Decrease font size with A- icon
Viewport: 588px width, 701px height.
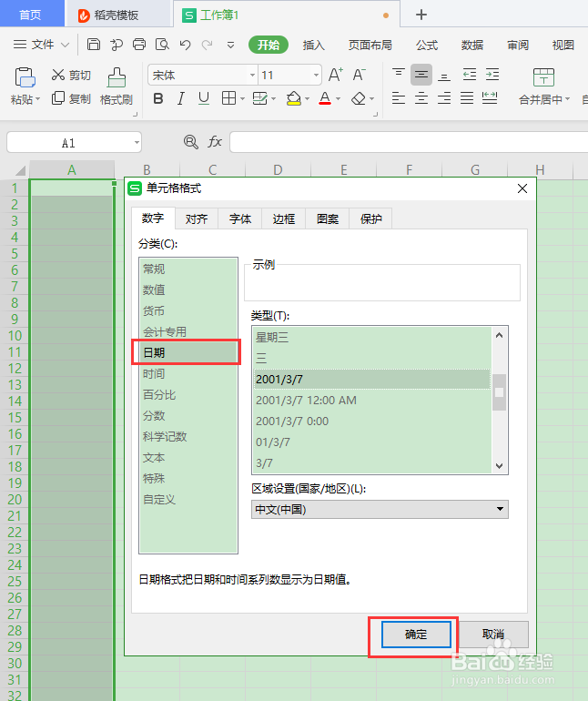(x=359, y=75)
